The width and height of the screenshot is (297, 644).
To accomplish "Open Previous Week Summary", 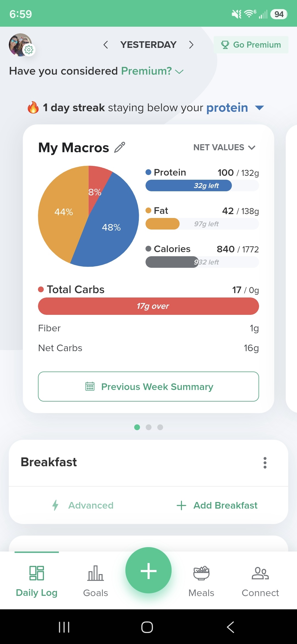I will click(148, 386).
